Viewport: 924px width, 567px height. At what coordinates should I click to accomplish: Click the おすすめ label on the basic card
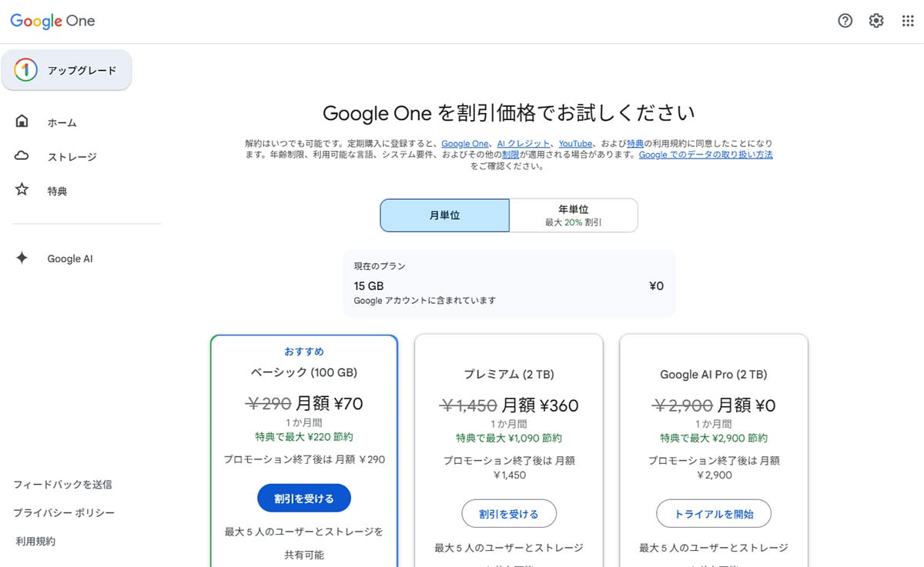pos(304,352)
